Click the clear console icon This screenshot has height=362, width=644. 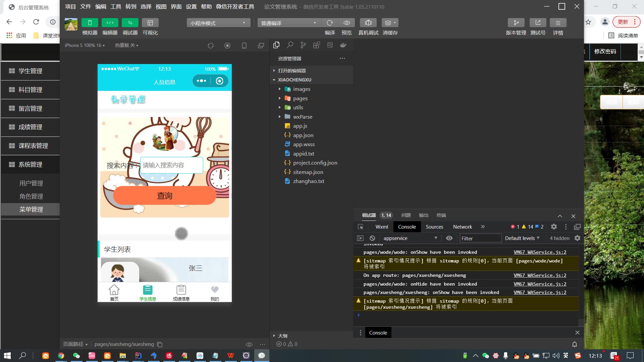click(x=372, y=238)
